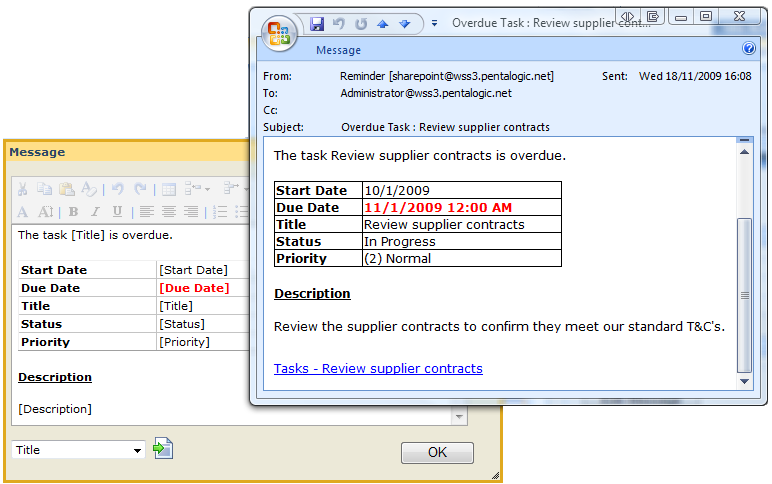Screen dimensions: 772x484
Task: Align text left in the editor
Action: [146, 212]
